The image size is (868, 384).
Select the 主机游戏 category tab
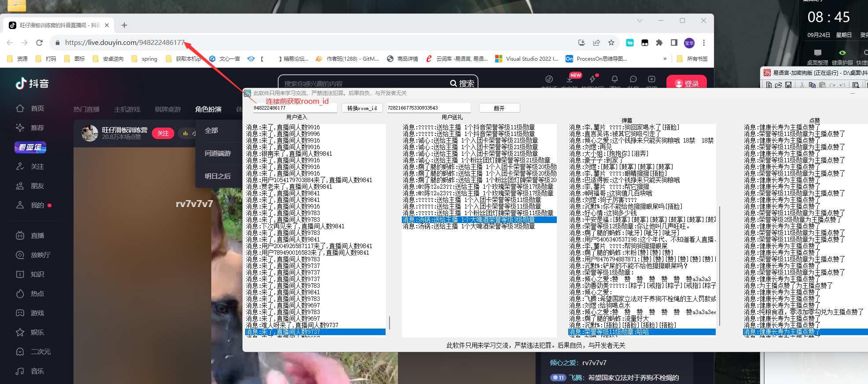(x=127, y=109)
